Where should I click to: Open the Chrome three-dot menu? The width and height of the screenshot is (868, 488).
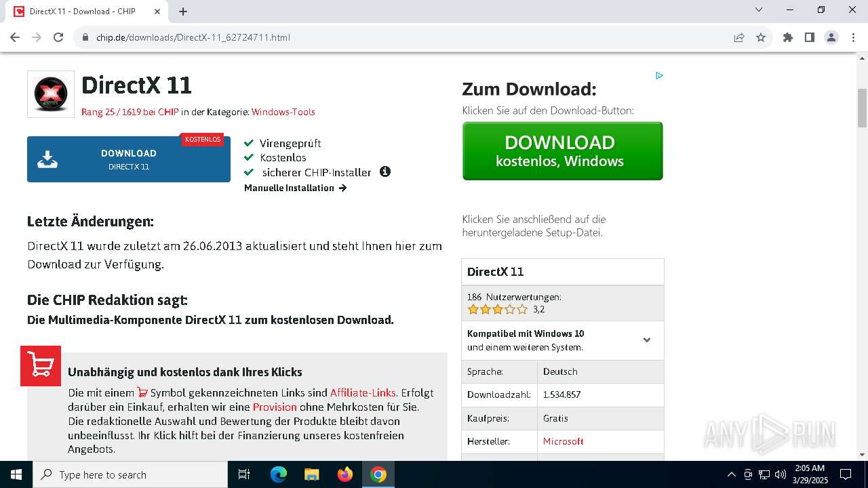tap(853, 37)
